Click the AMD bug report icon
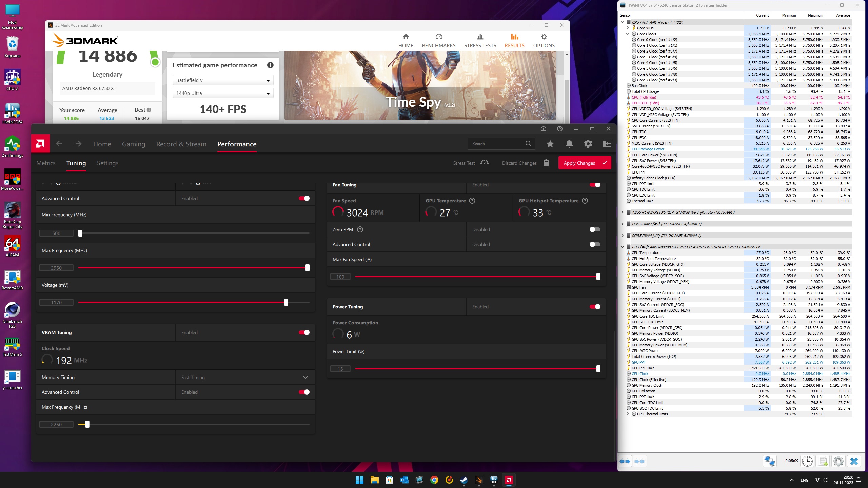The height and width of the screenshot is (488, 868). 543,129
